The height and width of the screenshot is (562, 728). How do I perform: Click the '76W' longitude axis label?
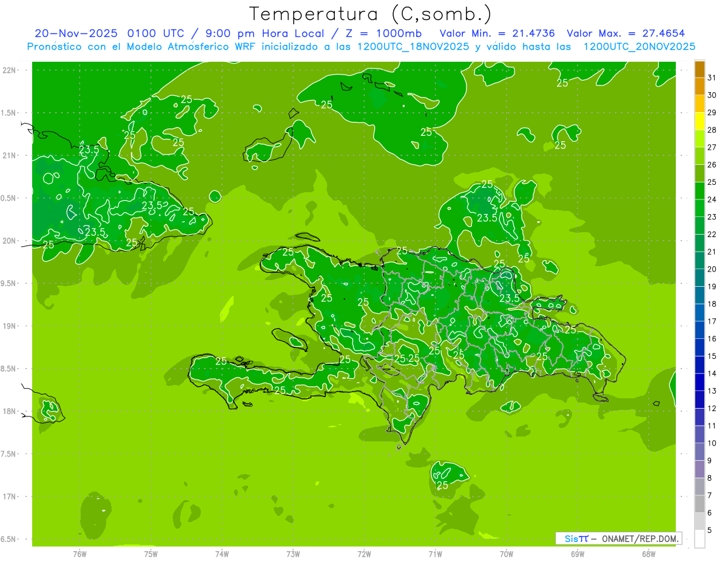79,554
